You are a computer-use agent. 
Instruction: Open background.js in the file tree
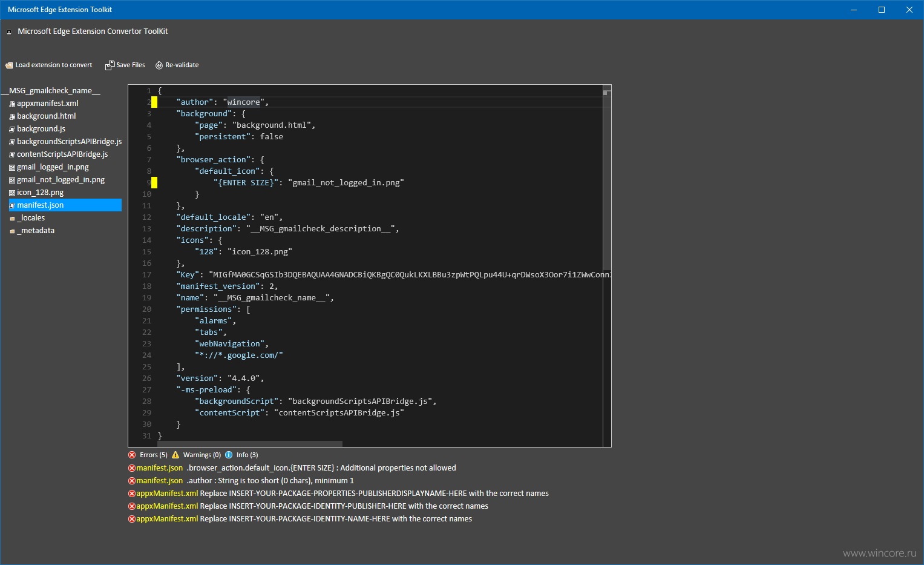41,129
